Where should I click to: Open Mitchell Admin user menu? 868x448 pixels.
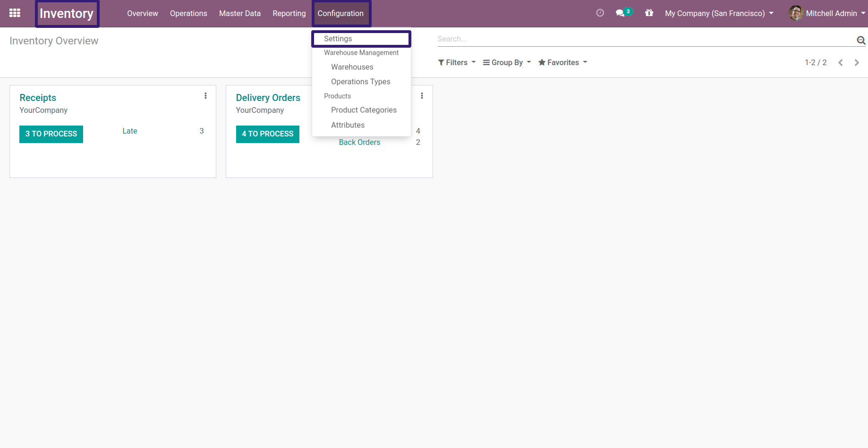click(x=827, y=13)
